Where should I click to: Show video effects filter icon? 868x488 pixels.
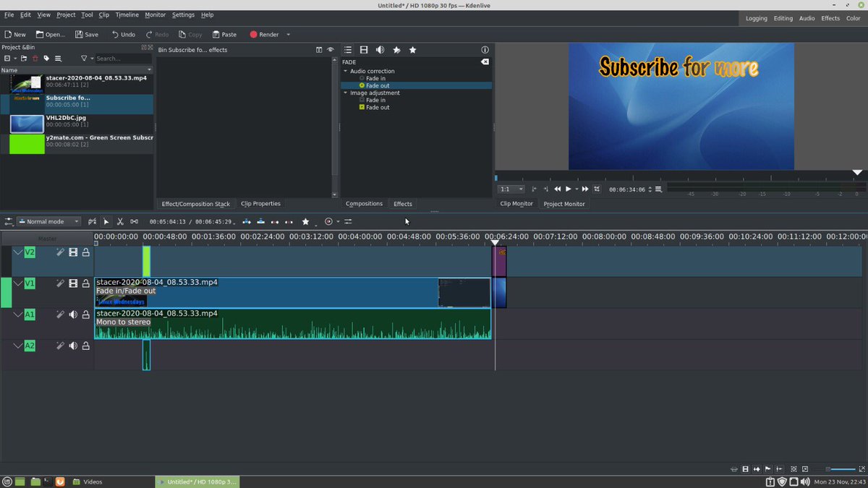coord(364,50)
